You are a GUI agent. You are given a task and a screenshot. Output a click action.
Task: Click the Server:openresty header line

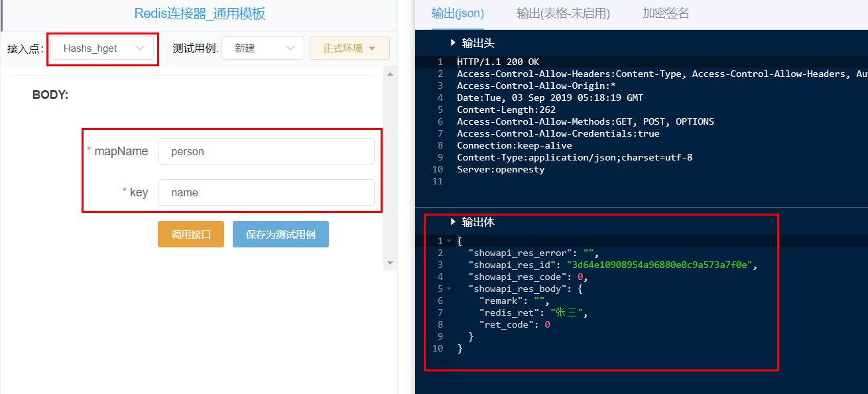501,169
